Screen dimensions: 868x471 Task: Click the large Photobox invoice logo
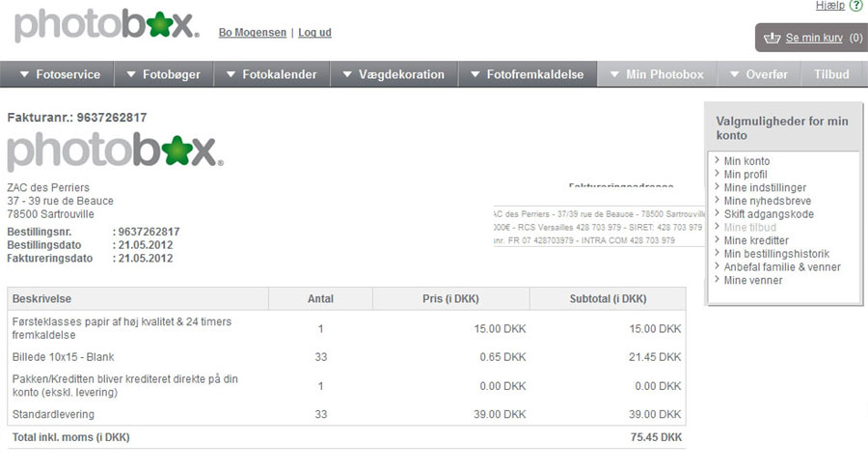pos(115,152)
